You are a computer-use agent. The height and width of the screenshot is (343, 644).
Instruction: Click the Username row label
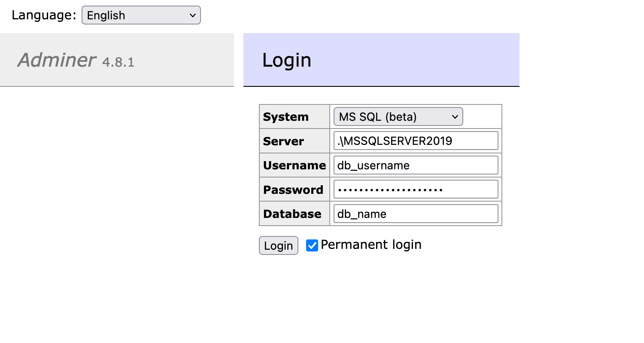[x=295, y=165]
